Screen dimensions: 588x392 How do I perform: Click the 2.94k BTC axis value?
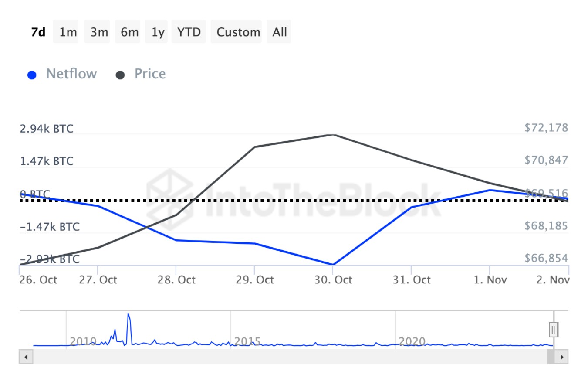[x=47, y=129]
